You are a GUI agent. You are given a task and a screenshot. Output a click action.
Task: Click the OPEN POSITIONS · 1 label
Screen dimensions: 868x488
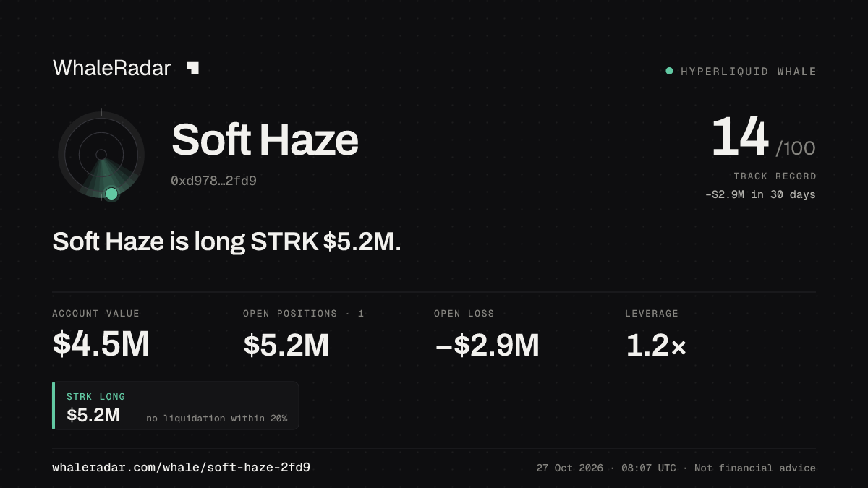(304, 314)
